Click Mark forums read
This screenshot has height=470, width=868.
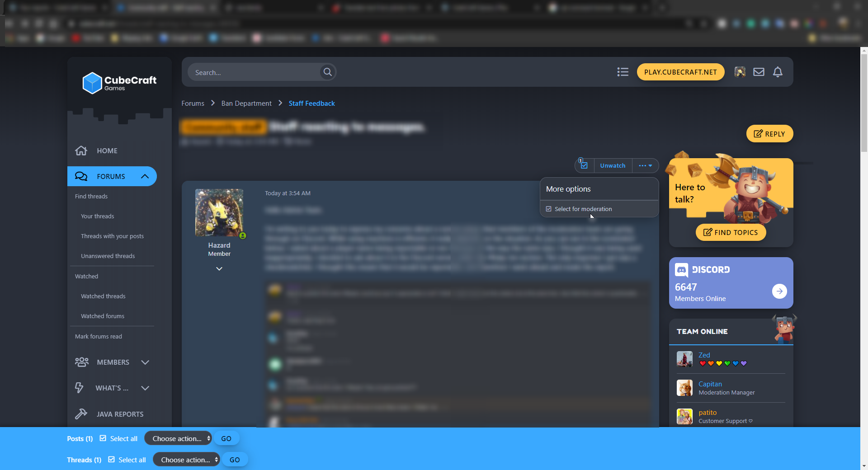[98, 336]
